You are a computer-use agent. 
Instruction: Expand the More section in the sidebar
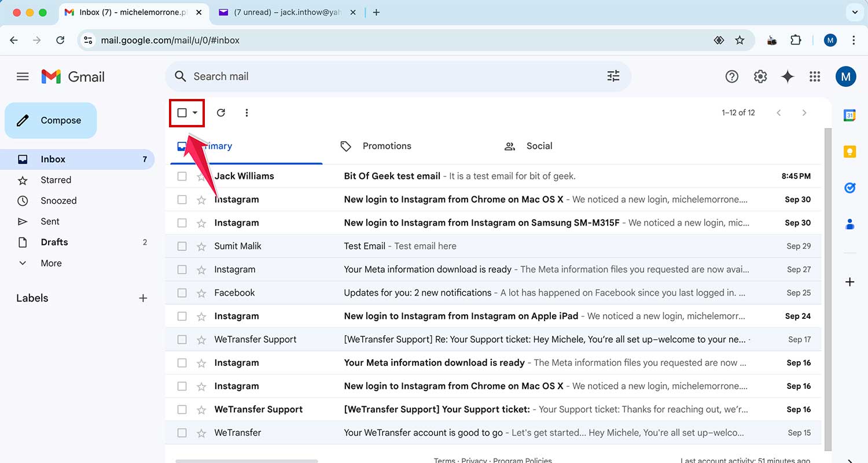tap(51, 263)
